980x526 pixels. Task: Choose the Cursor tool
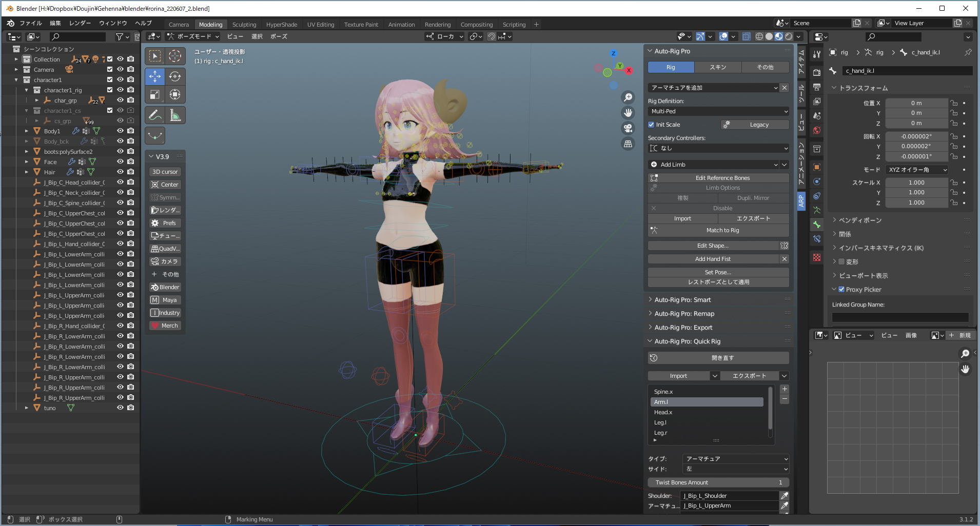coord(175,56)
